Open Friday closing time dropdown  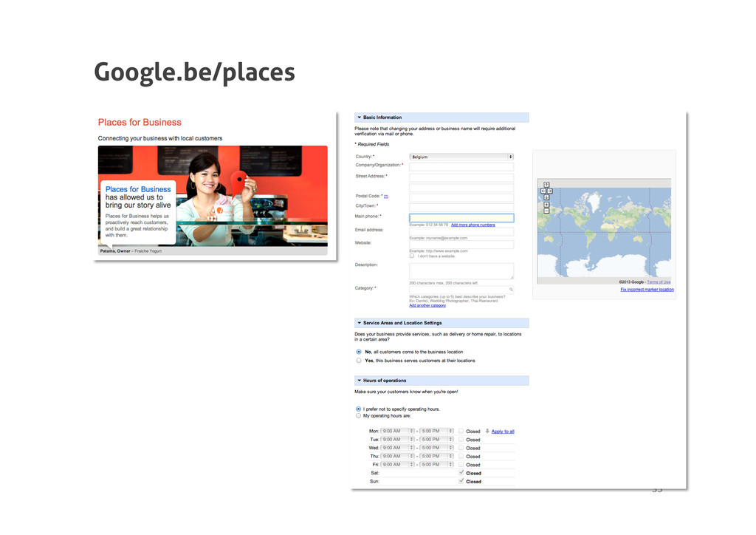pyautogui.click(x=436, y=465)
